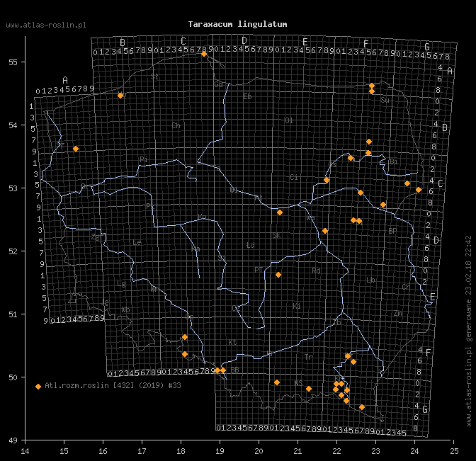Screen dimensions: 476x461
Task: Click the Wb region label
Action: [125, 309]
